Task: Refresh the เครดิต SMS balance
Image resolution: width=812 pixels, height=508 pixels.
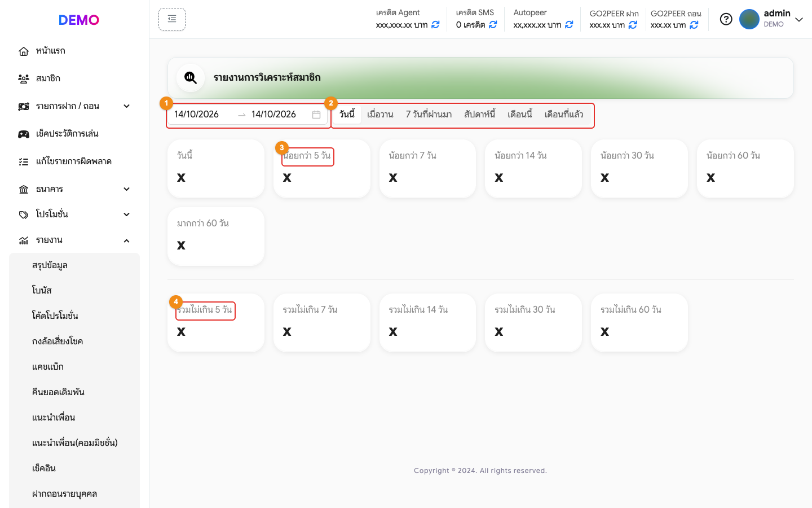Action: tap(493, 25)
